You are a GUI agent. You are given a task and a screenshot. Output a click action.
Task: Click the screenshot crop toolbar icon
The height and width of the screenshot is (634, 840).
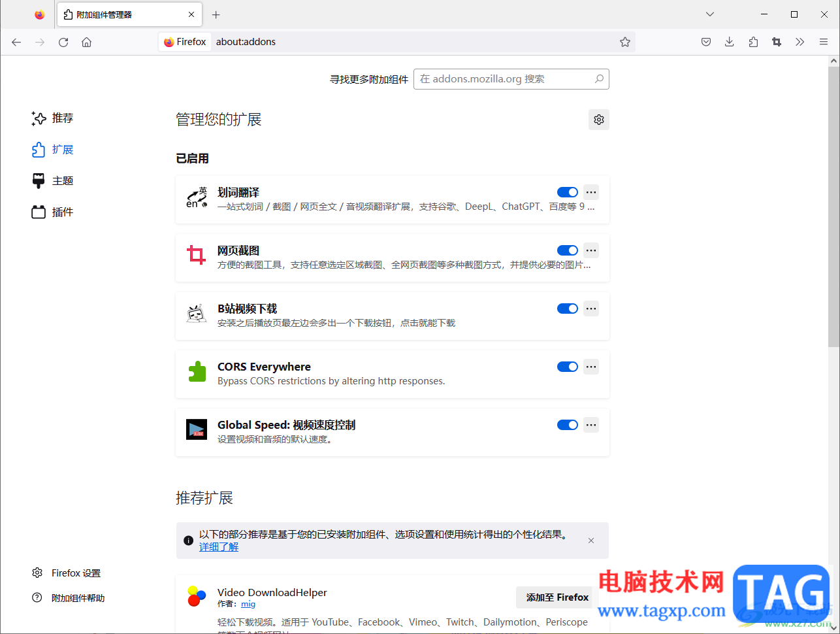click(x=777, y=42)
